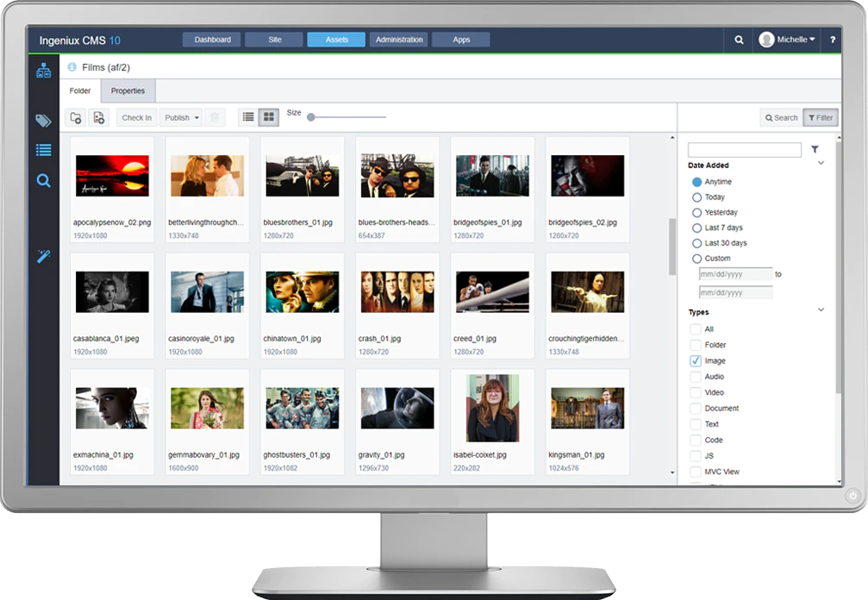
Task: Open the search sidebar icon
Action: pos(44,180)
